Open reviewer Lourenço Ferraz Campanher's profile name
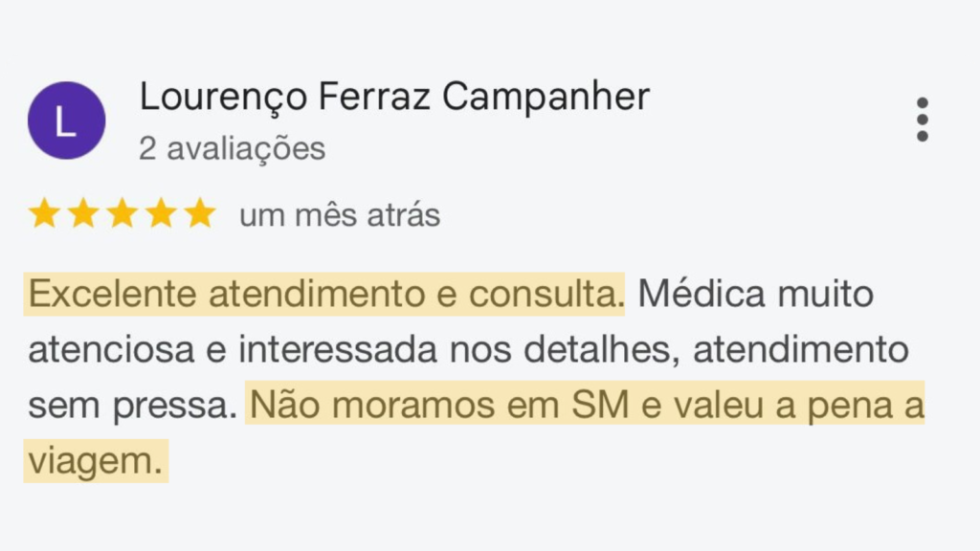Screen dimensions: 980x551 (394, 97)
